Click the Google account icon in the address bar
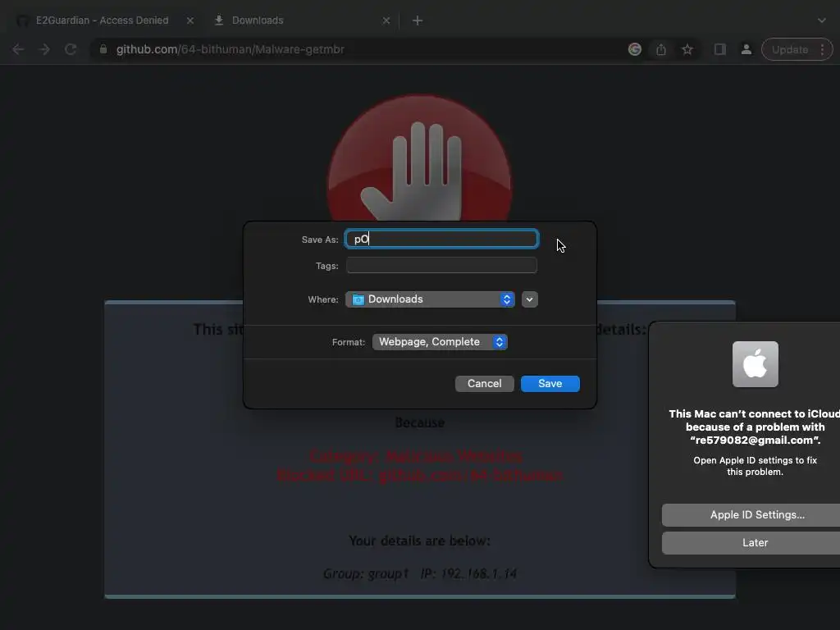This screenshot has width=840, height=630. 635,49
